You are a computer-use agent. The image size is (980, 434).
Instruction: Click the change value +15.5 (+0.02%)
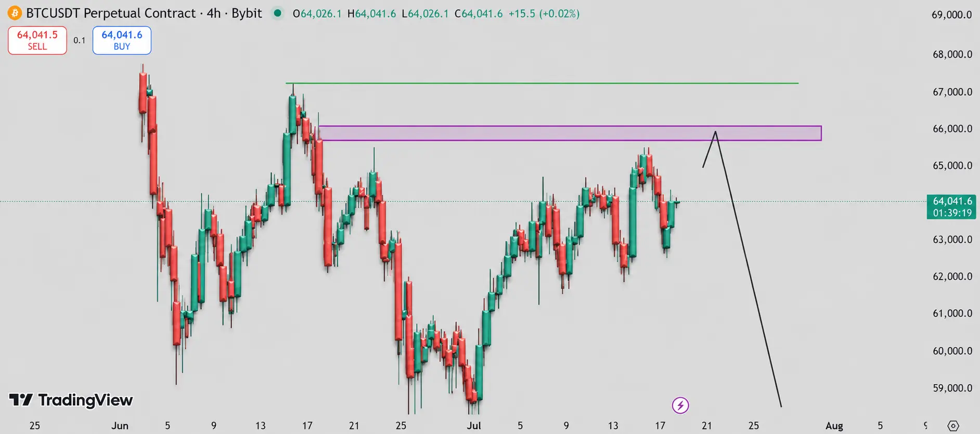tap(544, 14)
